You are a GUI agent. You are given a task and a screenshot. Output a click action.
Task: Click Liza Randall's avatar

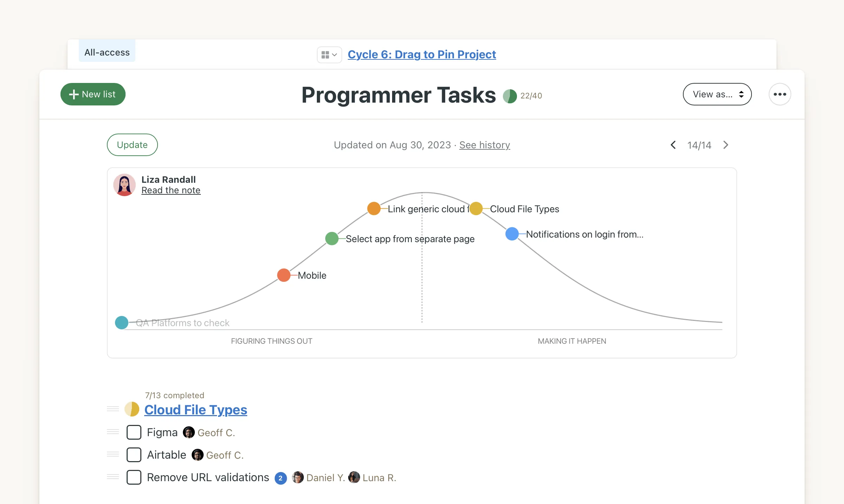tap(124, 185)
